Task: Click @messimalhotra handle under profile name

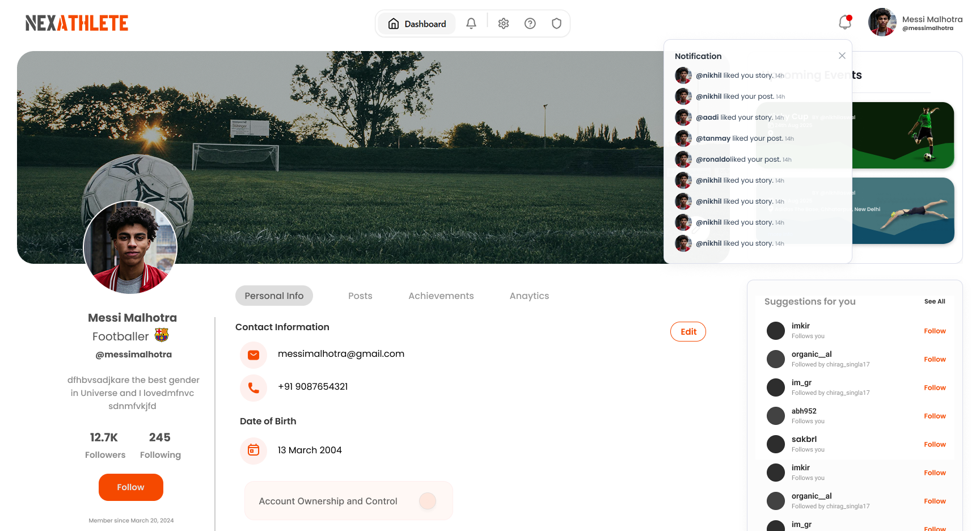Action: pyautogui.click(x=133, y=355)
